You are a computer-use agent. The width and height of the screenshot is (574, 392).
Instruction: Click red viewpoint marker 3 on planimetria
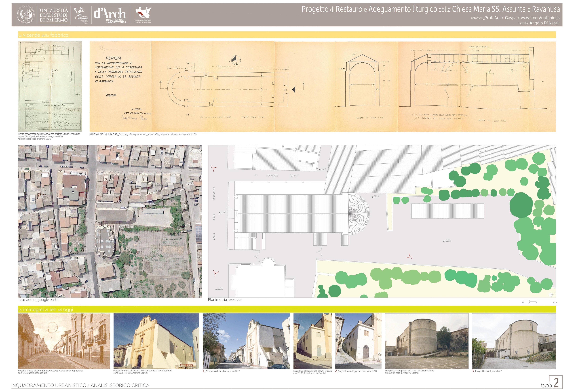click(409, 256)
